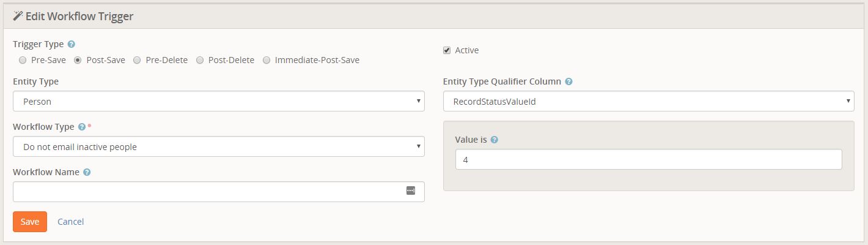Click the Entity Type Qualifier Column help icon
The image size is (868, 245).
(568, 81)
